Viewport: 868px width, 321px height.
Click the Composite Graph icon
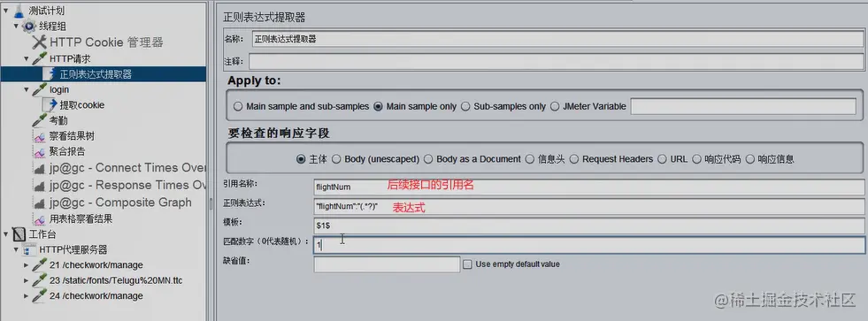(39, 203)
